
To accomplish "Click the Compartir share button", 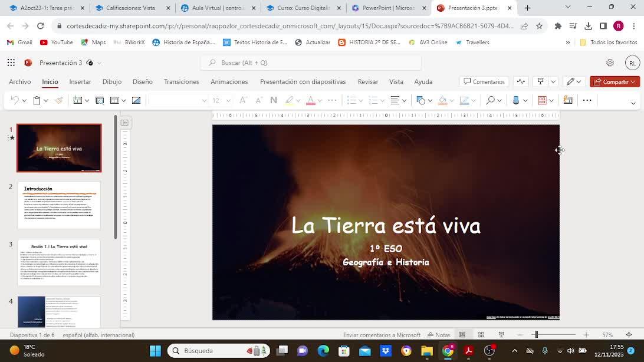I will 615,82.
